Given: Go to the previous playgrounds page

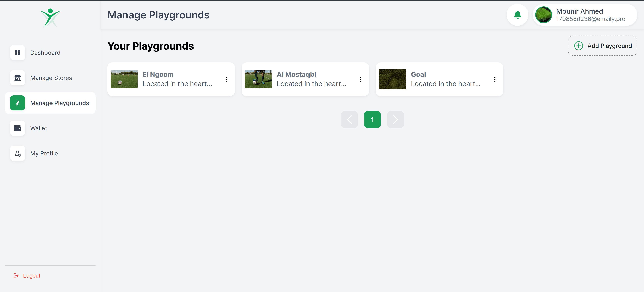Looking at the screenshot, I should (349, 120).
